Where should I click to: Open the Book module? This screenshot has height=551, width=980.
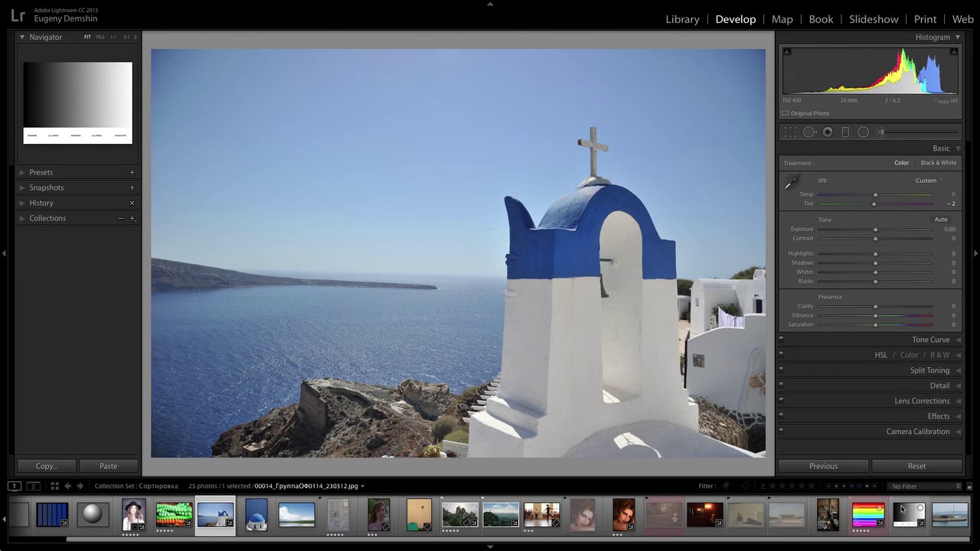[821, 19]
